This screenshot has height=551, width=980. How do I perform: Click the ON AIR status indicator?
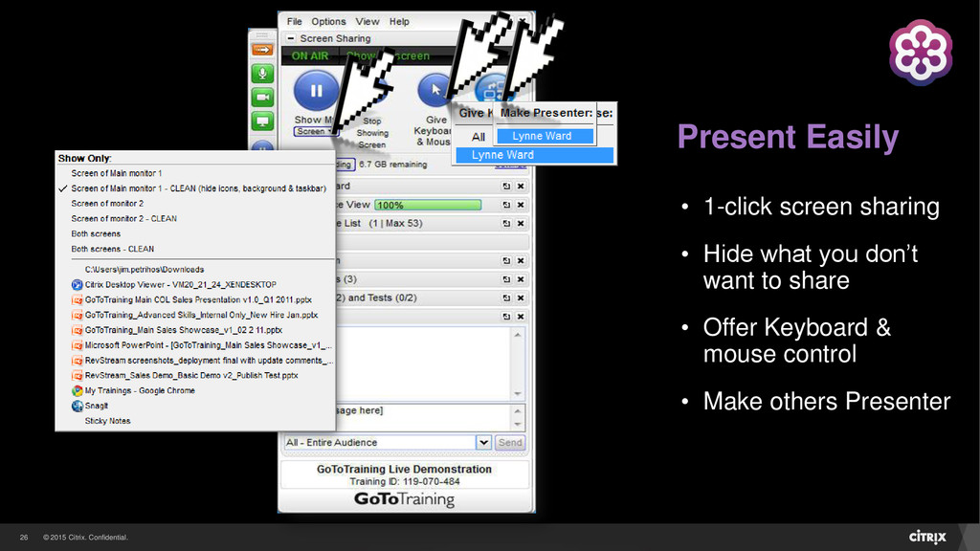tap(309, 55)
